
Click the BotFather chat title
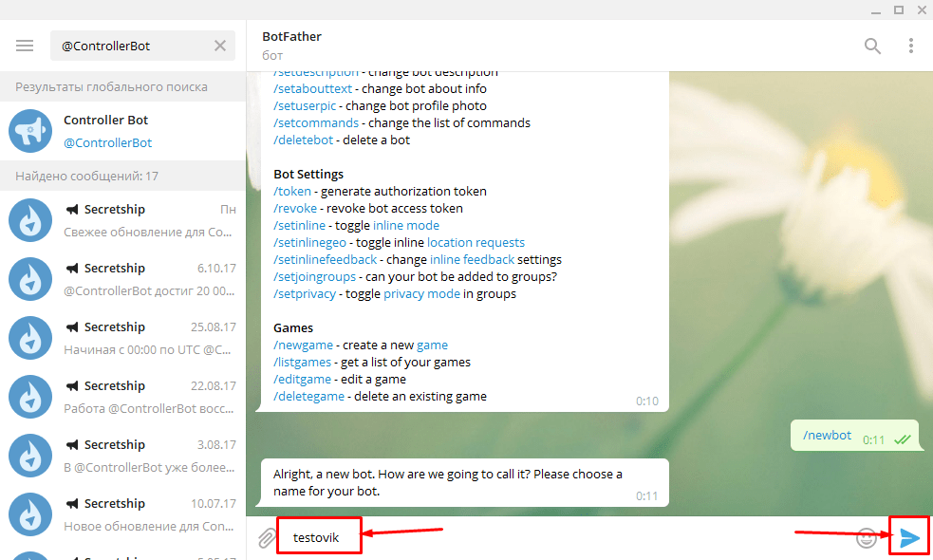pyautogui.click(x=291, y=36)
